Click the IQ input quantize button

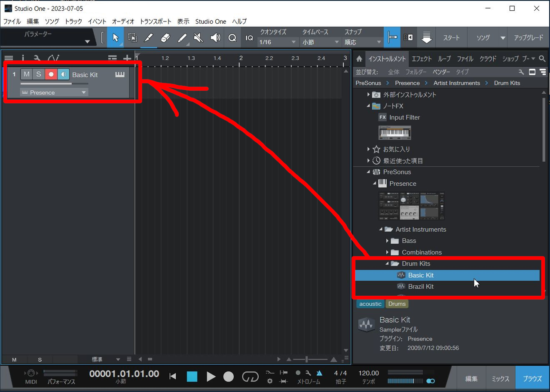(249, 38)
